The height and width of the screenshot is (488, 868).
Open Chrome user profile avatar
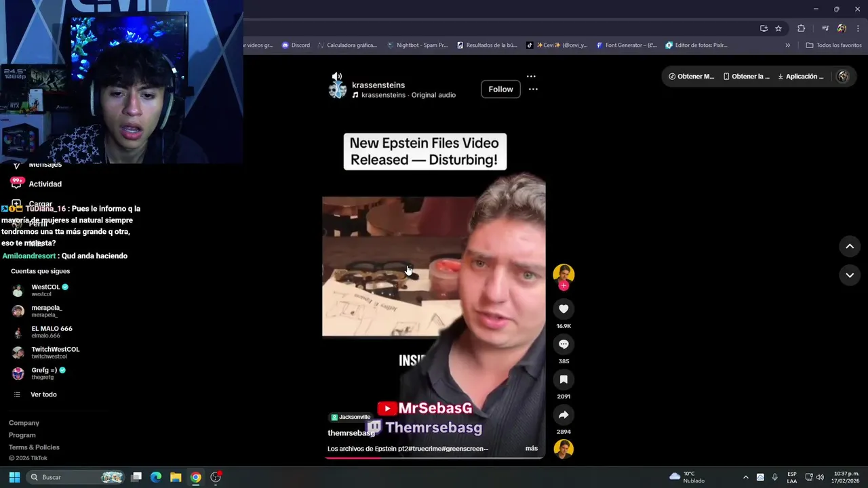point(842,28)
